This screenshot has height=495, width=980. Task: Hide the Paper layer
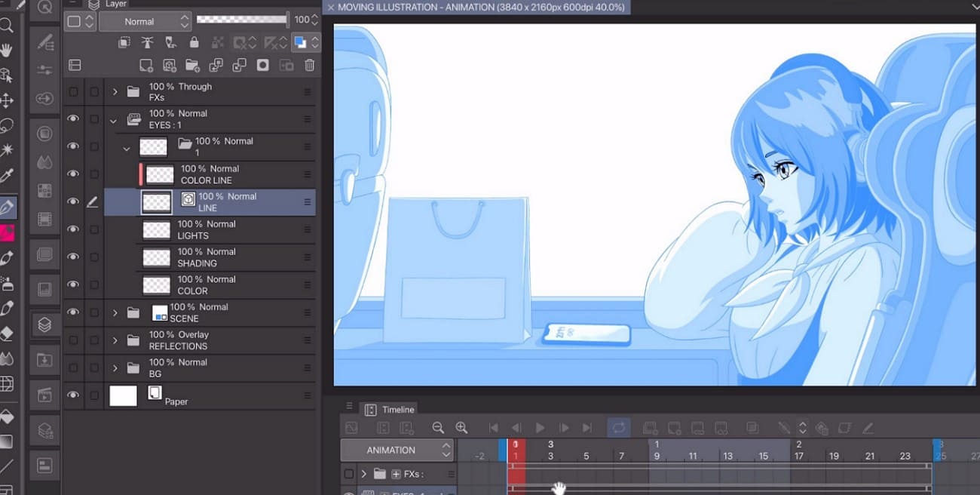[72, 395]
